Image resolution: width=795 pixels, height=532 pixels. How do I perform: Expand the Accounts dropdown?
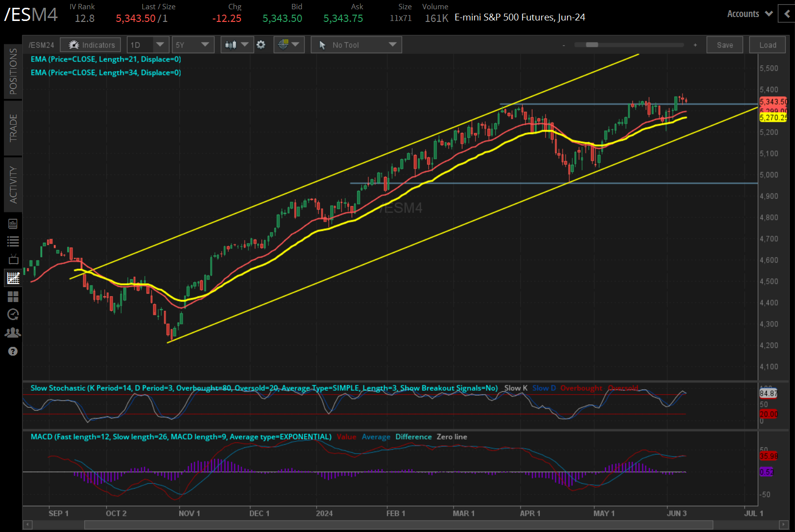point(750,14)
